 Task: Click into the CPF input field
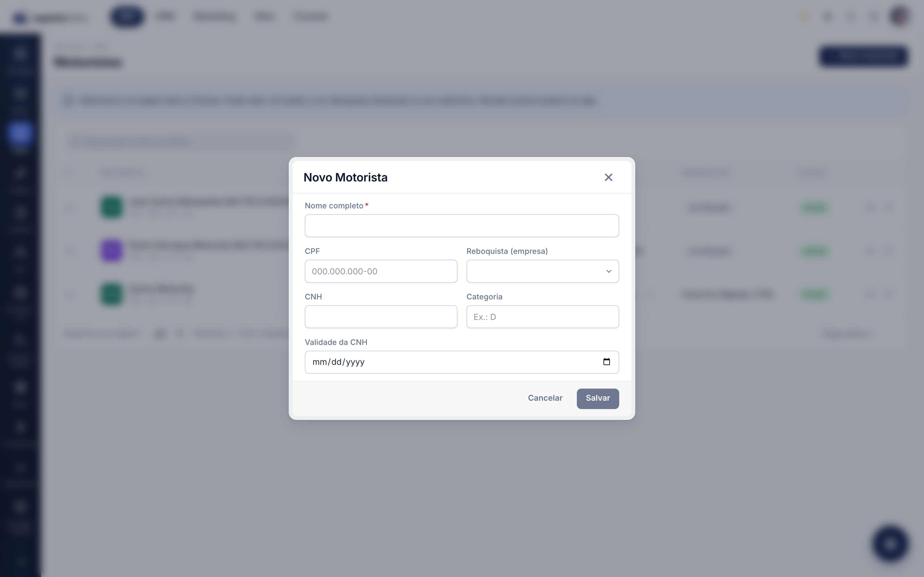coord(381,271)
